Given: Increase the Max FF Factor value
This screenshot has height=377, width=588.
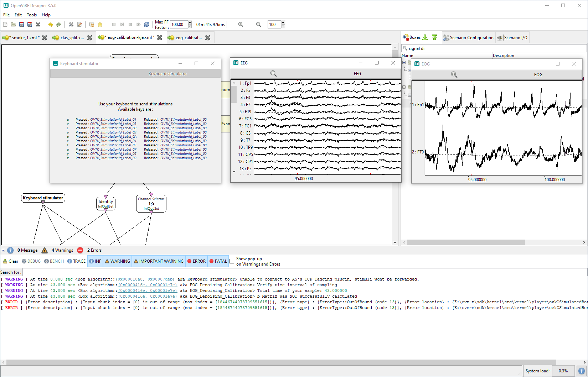Looking at the screenshot, I should (x=190, y=23).
